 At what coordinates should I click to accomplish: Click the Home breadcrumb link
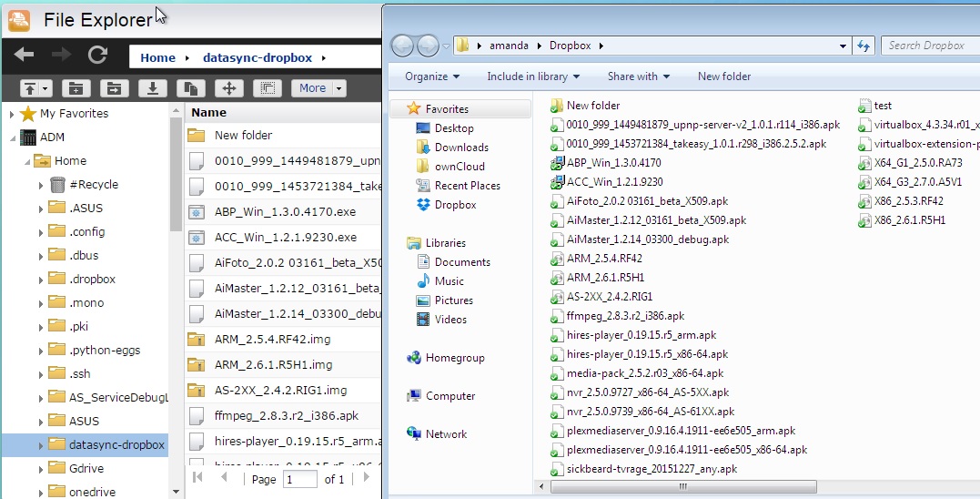[x=157, y=57]
